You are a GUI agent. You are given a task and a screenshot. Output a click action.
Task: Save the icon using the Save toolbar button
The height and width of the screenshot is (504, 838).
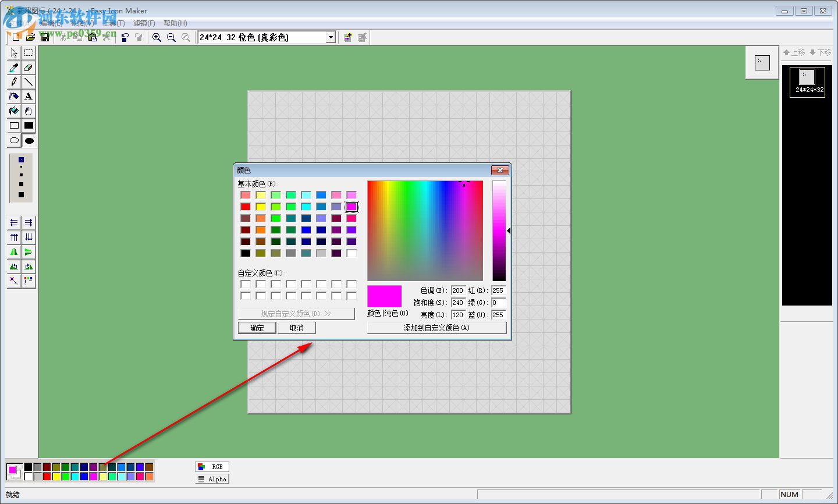pyautogui.click(x=45, y=37)
